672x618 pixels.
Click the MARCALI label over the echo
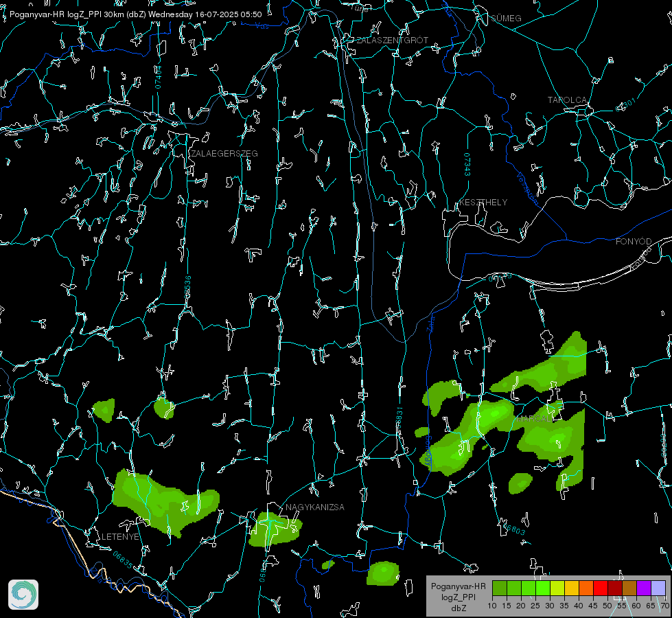[x=535, y=419]
